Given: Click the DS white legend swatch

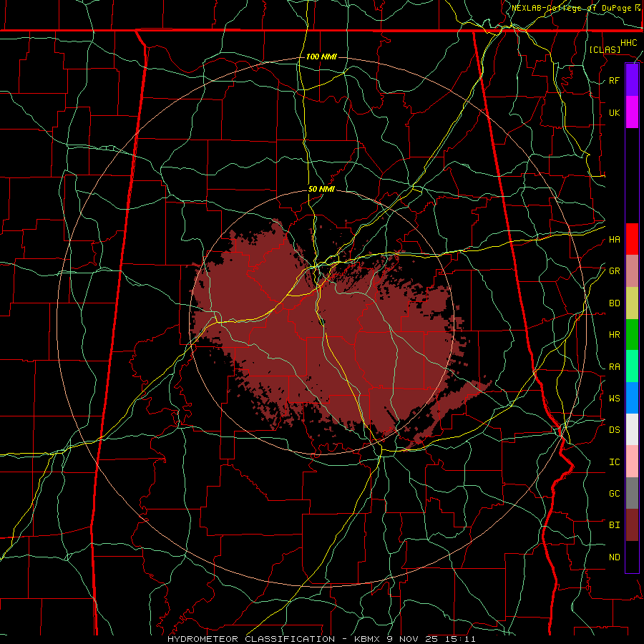Looking at the screenshot, I should point(632,429).
